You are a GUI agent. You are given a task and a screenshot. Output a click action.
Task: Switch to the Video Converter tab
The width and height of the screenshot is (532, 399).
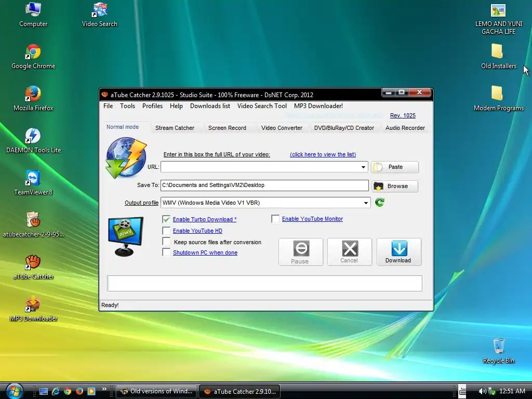click(282, 128)
